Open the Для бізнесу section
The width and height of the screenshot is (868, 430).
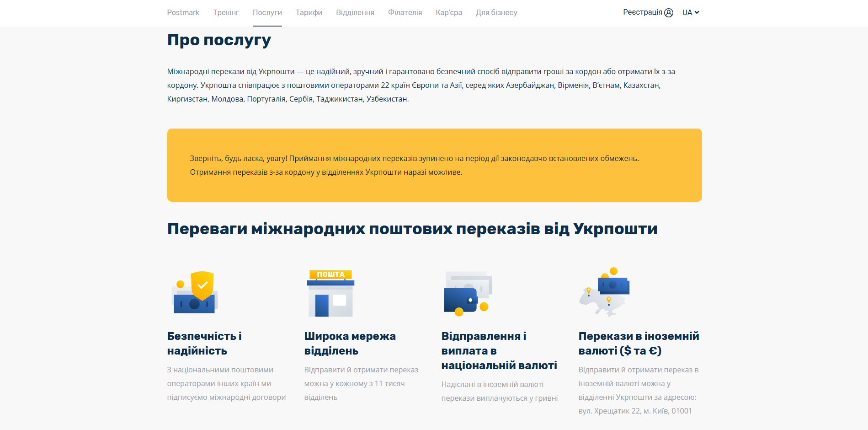click(x=497, y=12)
